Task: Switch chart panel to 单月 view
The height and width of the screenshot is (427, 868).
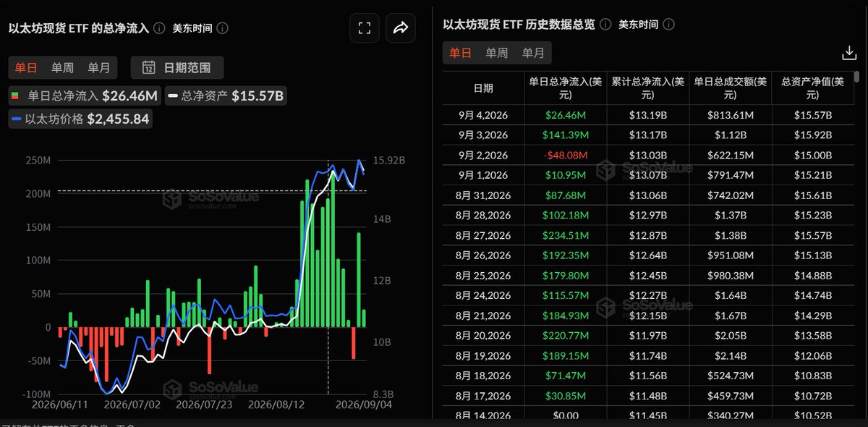Action: point(99,68)
